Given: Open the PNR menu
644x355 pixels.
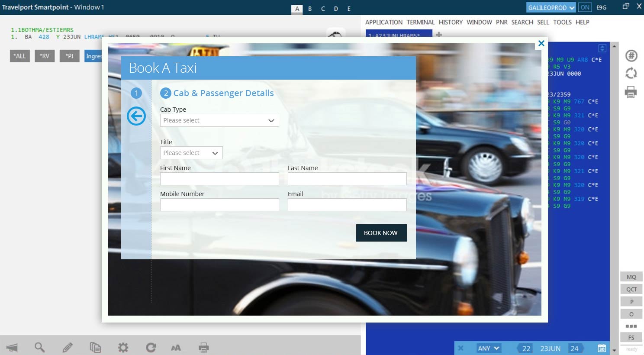Looking at the screenshot, I should tap(502, 22).
